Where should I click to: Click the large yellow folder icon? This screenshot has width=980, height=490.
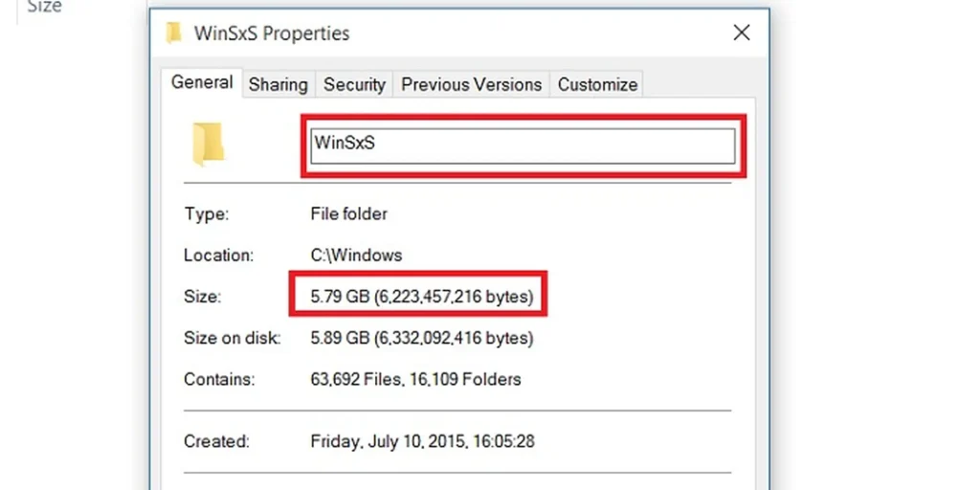pos(208,145)
